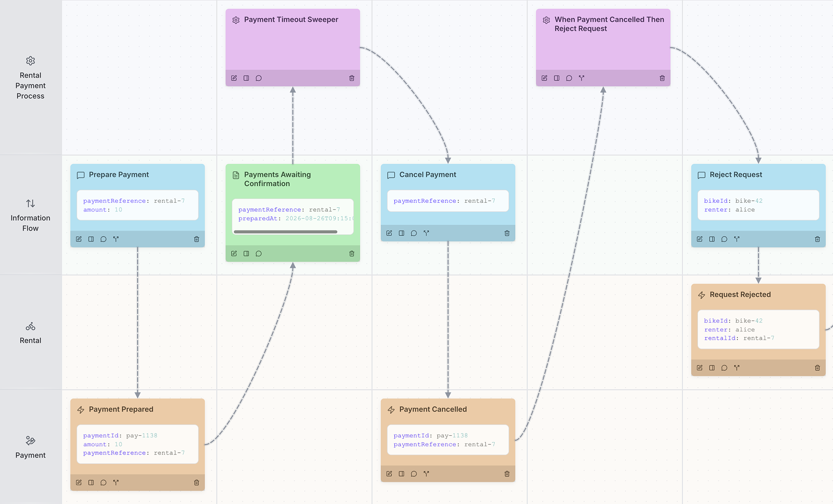Edit the Payment Prepared event
The height and width of the screenshot is (504, 833).
click(x=79, y=483)
